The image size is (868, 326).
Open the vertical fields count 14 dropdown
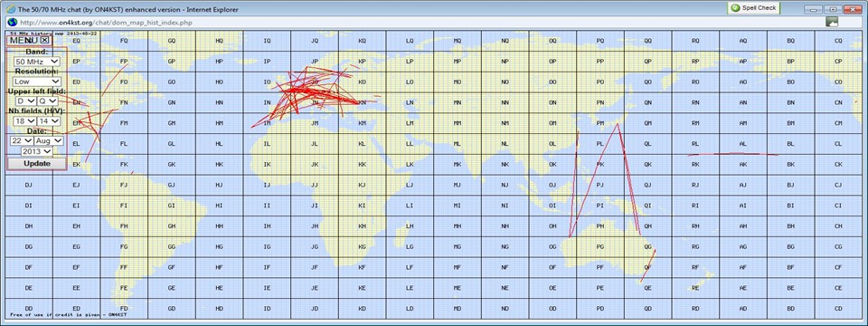48,120
